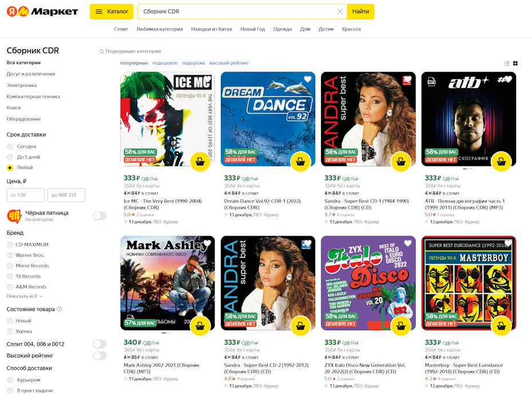Check the Уценка condition filter
The image size is (532, 396).
coord(10,331)
